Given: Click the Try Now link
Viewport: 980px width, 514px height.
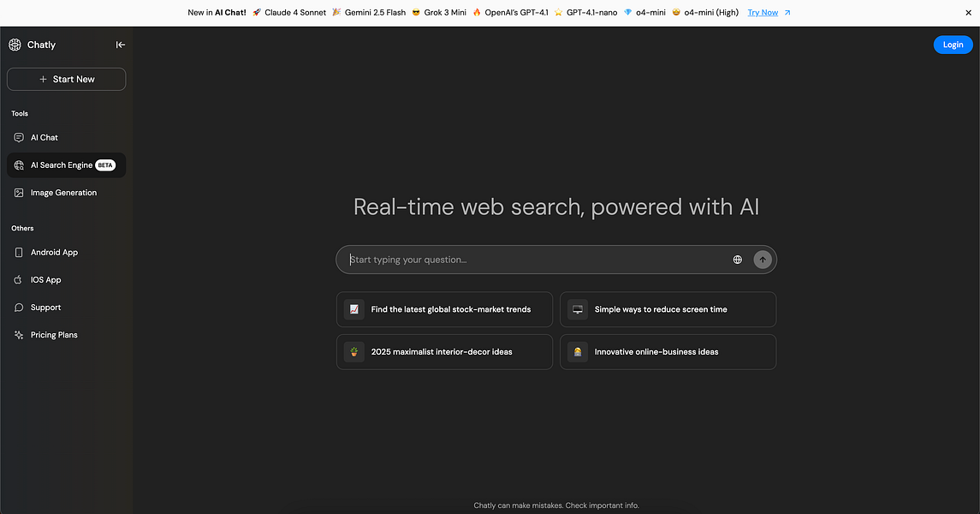Looking at the screenshot, I should tap(763, 13).
